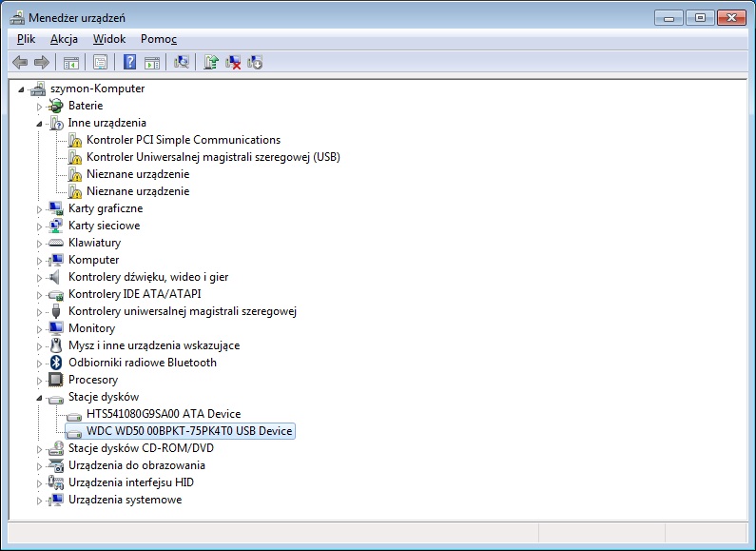Click the Karty sieciowe network icon
The width and height of the screenshot is (756, 551).
click(56, 226)
